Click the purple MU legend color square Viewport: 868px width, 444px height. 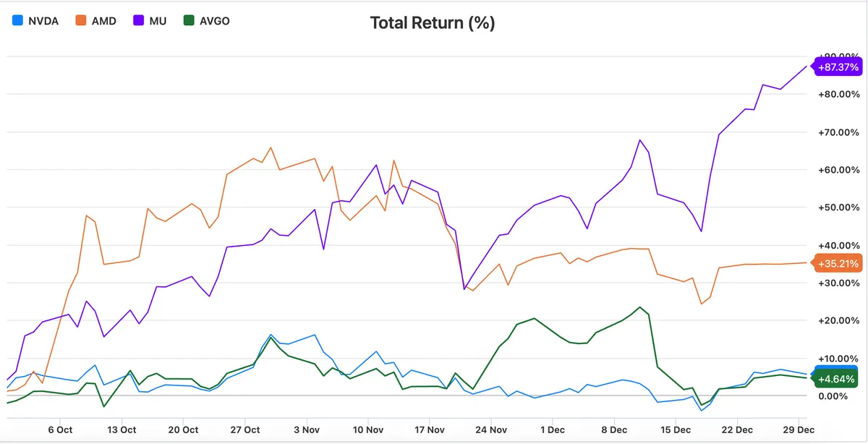[139, 21]
